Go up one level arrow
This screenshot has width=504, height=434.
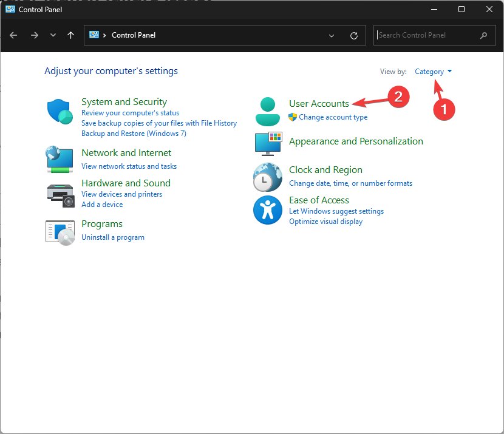[70, 35]
